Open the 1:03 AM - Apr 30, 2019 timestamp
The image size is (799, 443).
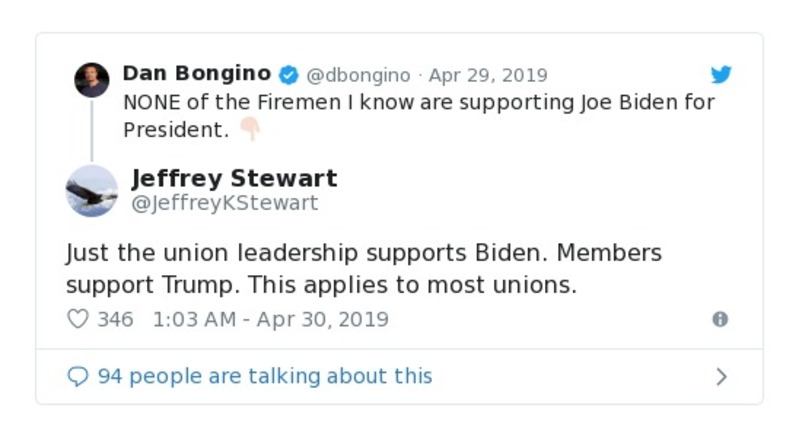click(270, 319)
